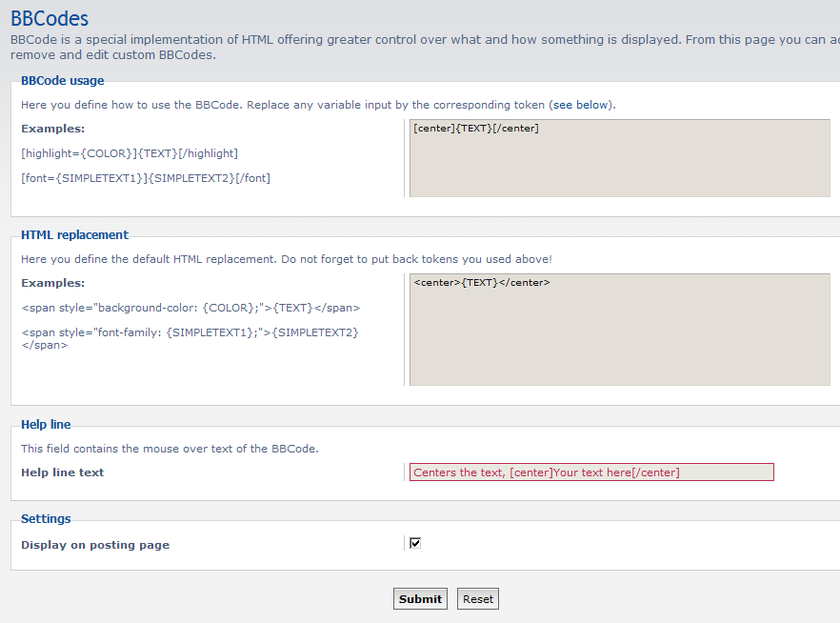Click the Settings legend
840x623 pixels.
coord(46,519)
